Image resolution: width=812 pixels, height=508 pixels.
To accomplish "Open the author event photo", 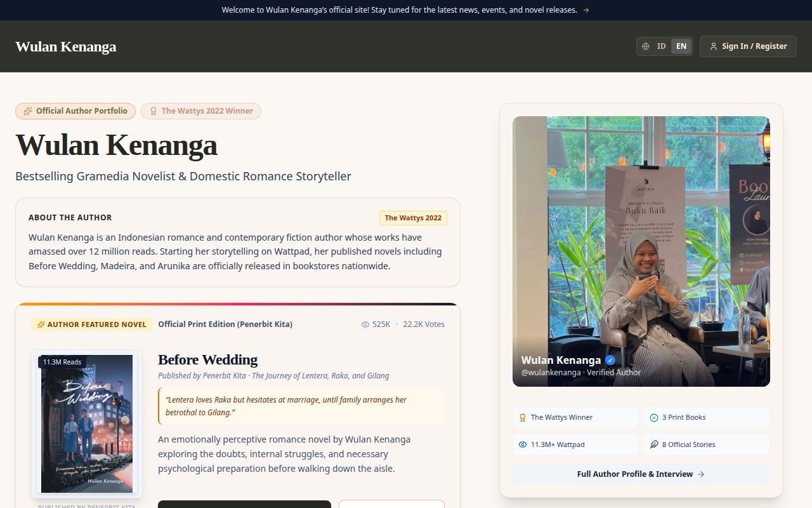I will [x=641, y=251].
